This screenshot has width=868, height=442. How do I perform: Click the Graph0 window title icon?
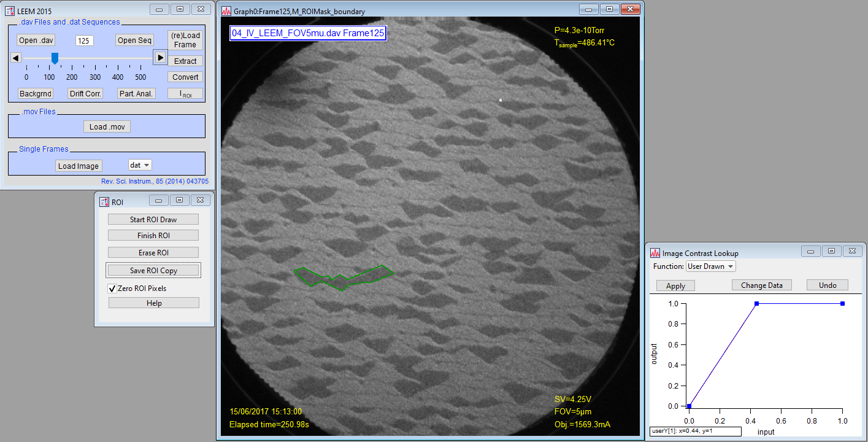[x=226, y=11]
